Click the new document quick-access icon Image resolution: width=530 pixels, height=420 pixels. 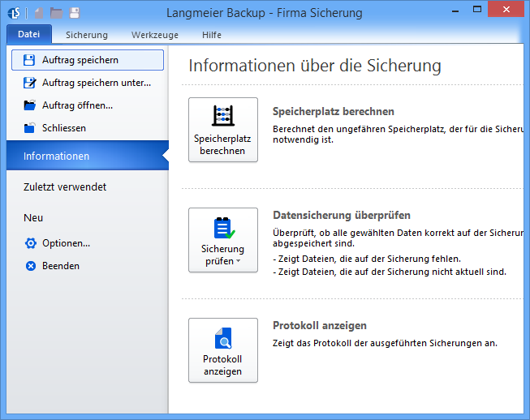tap(39, 13)
